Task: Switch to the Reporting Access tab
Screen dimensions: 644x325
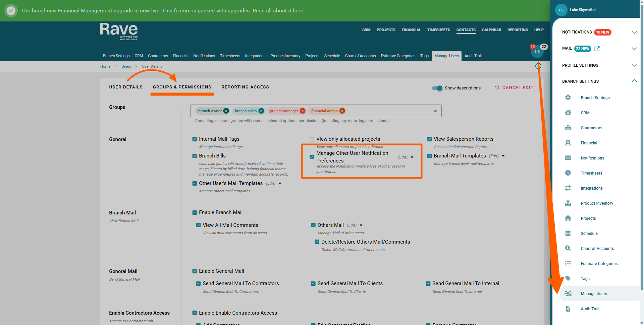Action: 245,87
